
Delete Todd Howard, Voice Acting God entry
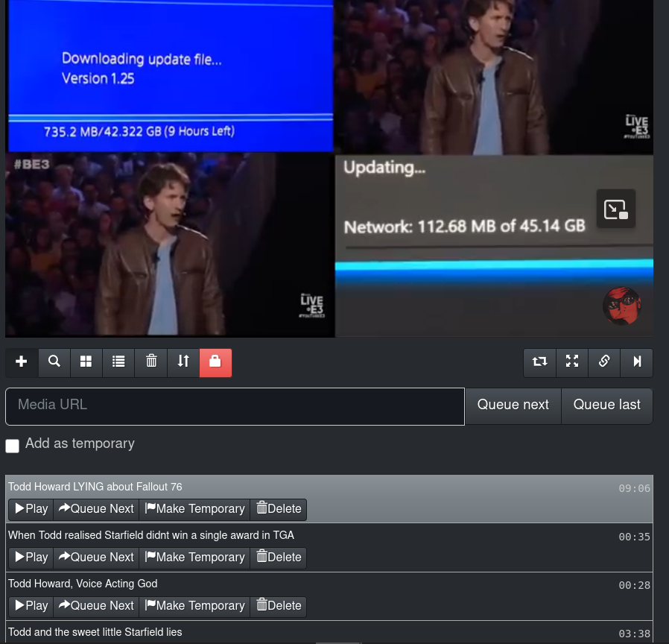click(279, 606)
